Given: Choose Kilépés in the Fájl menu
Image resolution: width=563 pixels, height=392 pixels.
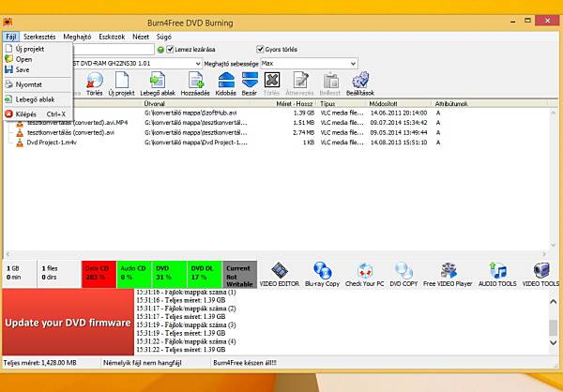Looking at the screenshot, I should (38, 114).
